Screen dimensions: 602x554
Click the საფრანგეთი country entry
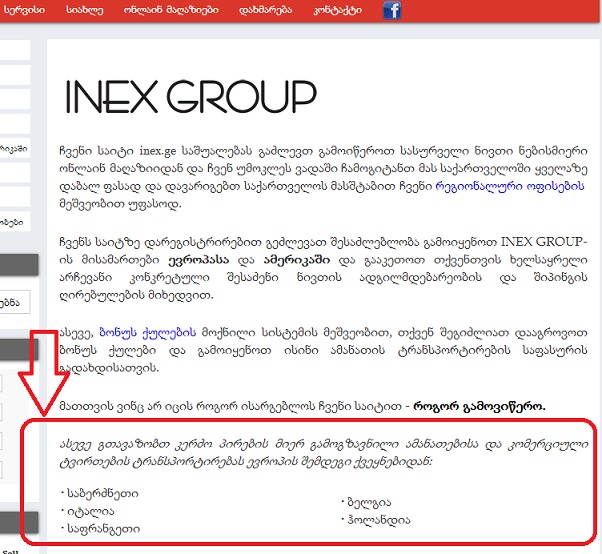point(103,529)
